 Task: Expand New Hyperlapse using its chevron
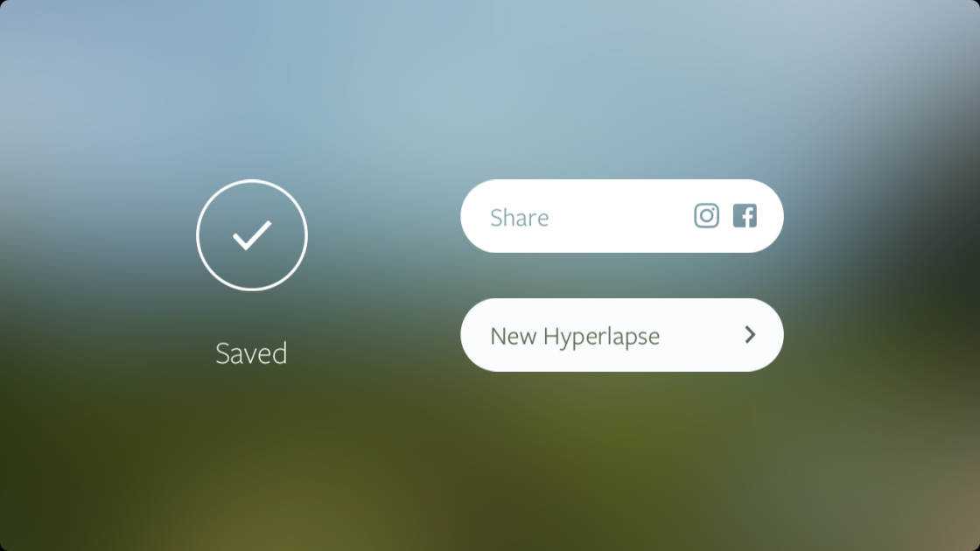tap(750, 335)
